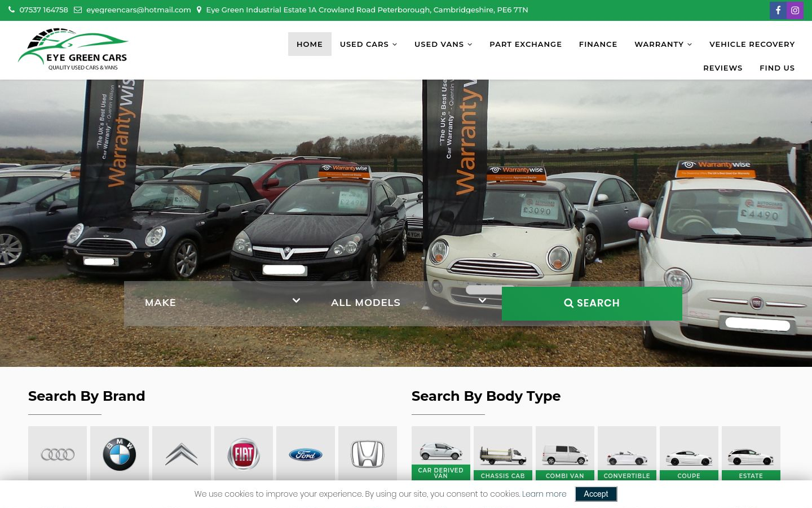
Task: Email eyegreencars@hotmail.com link
Action: [x=139, y=10]
